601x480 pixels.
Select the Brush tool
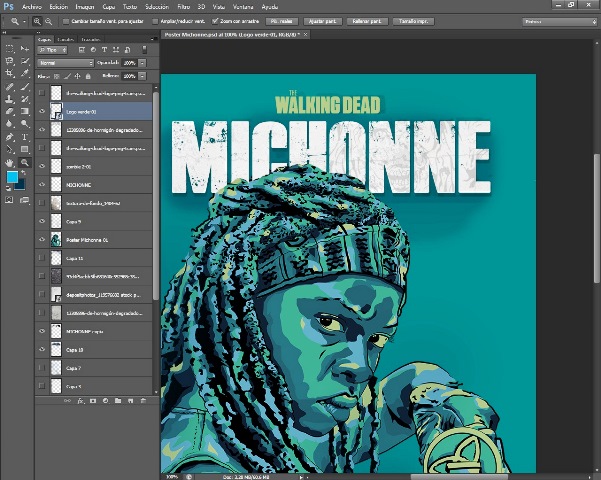point(25,87)
